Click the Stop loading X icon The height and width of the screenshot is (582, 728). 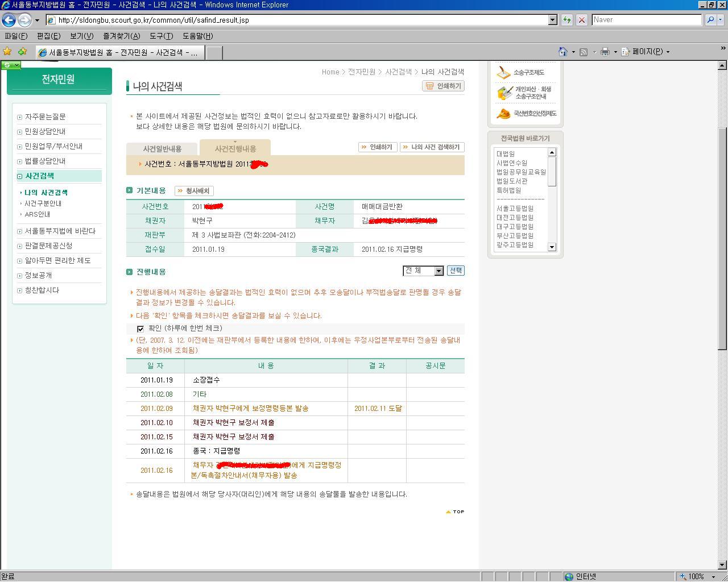(x=581, y=20)
